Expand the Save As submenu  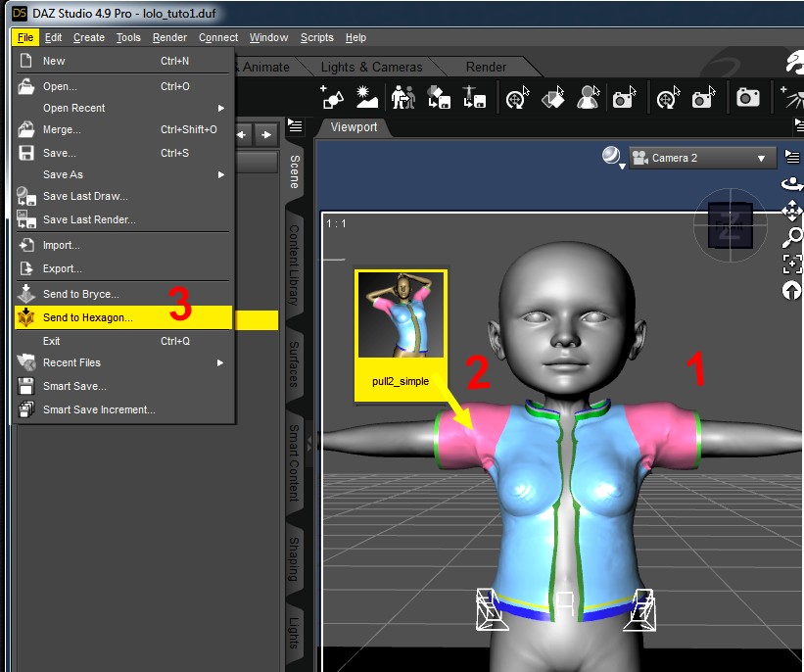[x=123, y=174]
